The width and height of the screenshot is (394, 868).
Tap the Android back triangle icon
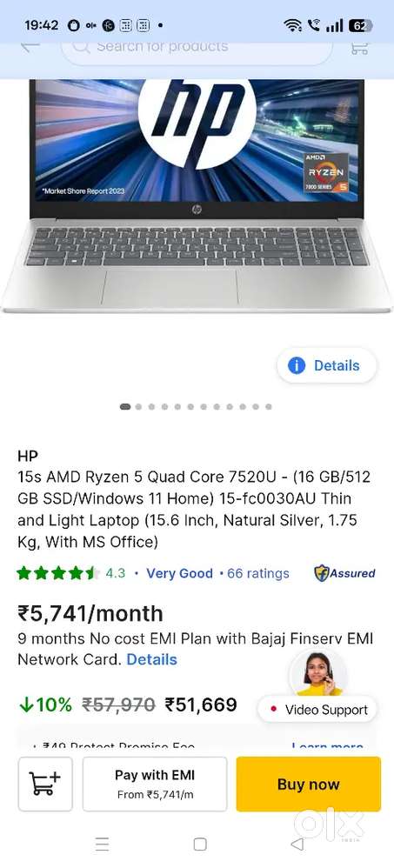297,844
